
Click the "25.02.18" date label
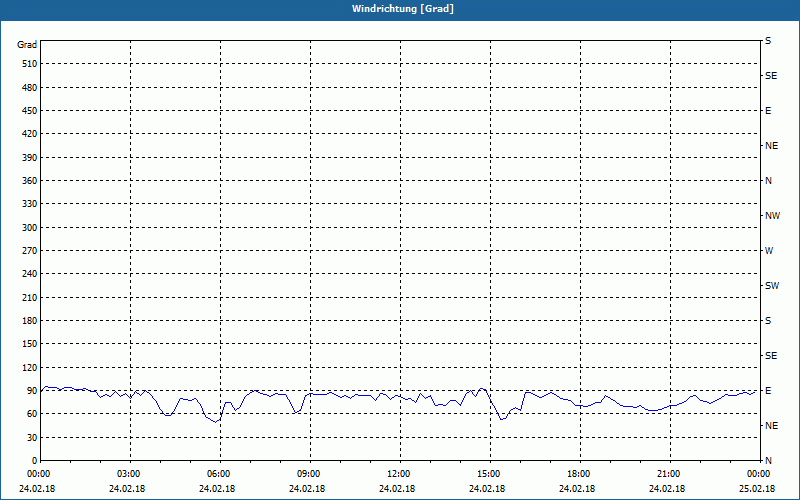point(757,489)
